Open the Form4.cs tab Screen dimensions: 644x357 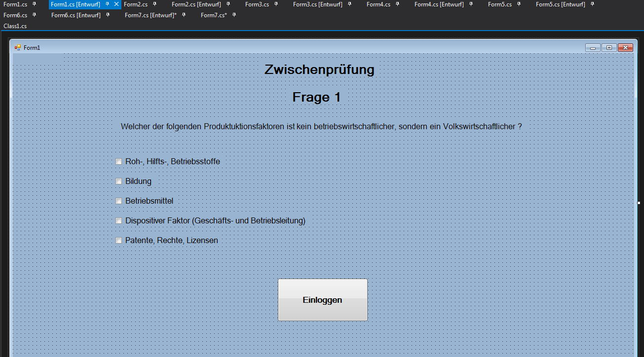(379, 4)
